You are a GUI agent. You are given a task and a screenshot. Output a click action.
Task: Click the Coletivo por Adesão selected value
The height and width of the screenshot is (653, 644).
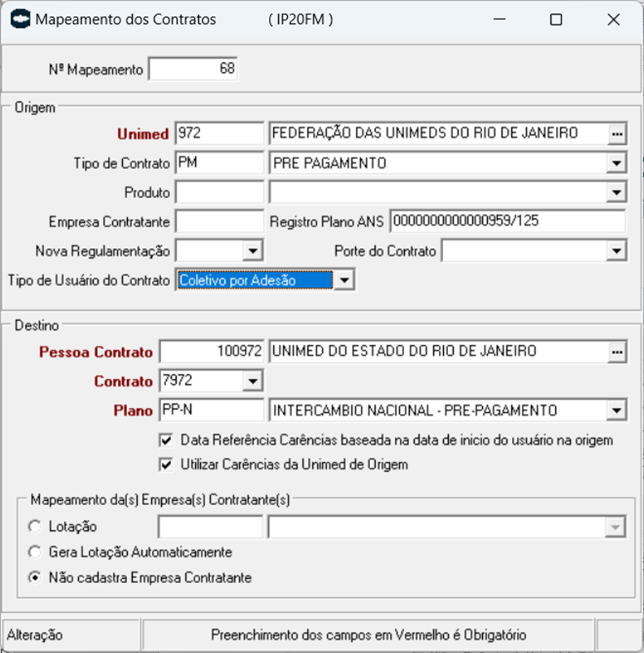(x=256, y=281)
